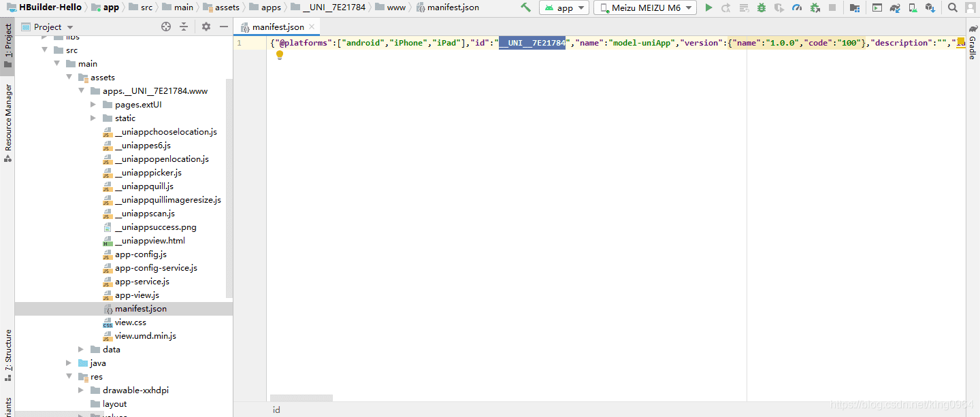Click the locate target crosshair icon
This screenshot has height=417, width=980.
click(x=166, y=27)
